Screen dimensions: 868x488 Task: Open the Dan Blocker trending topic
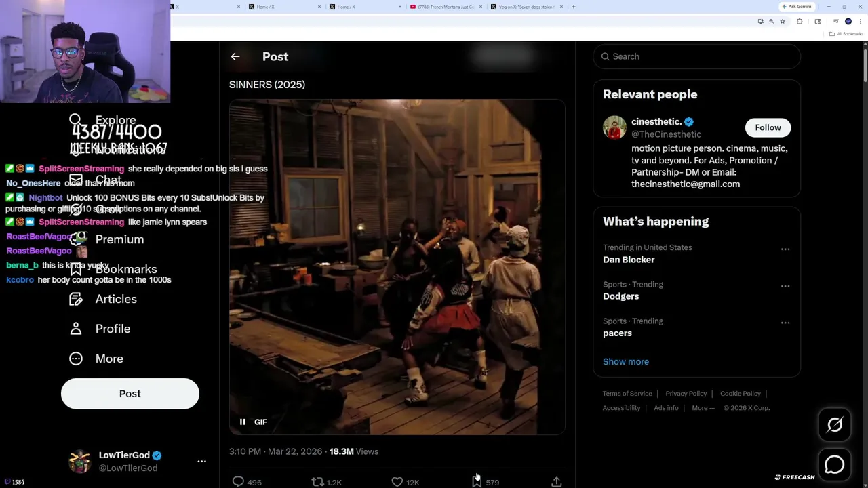coord(629,260)
